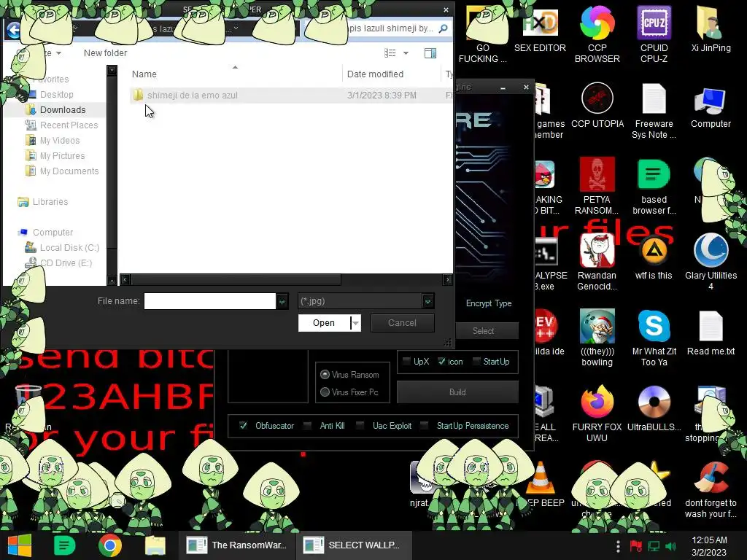Screen dimensions: 747x560
Task: Open the Xi JinPing folder icon
Action: pos(711,29)
